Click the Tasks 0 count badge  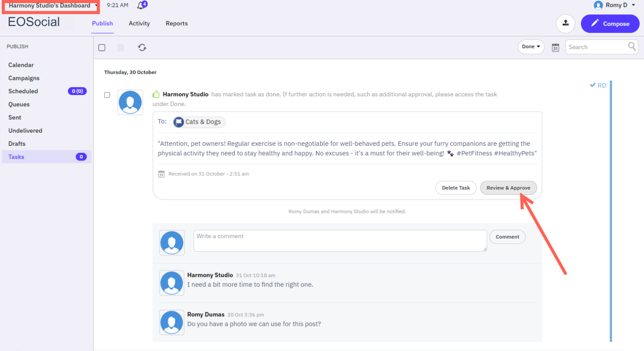click(x=81, y=157)
